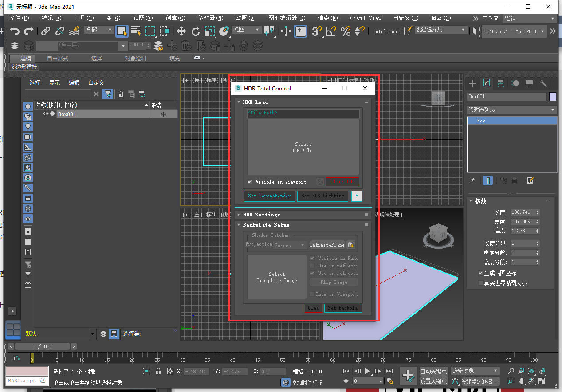
Task: Toggle Visible in Rend checkbox
Action: (x=312, y=258)
